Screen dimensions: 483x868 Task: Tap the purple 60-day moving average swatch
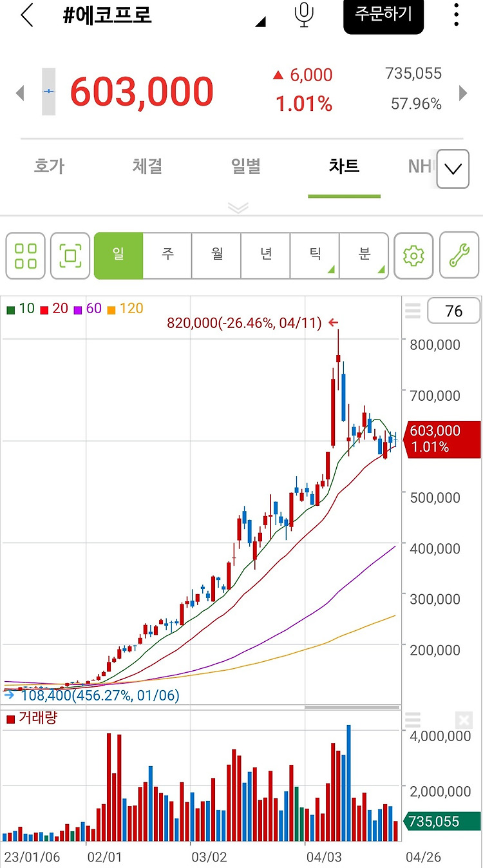[x=78, y=310]
